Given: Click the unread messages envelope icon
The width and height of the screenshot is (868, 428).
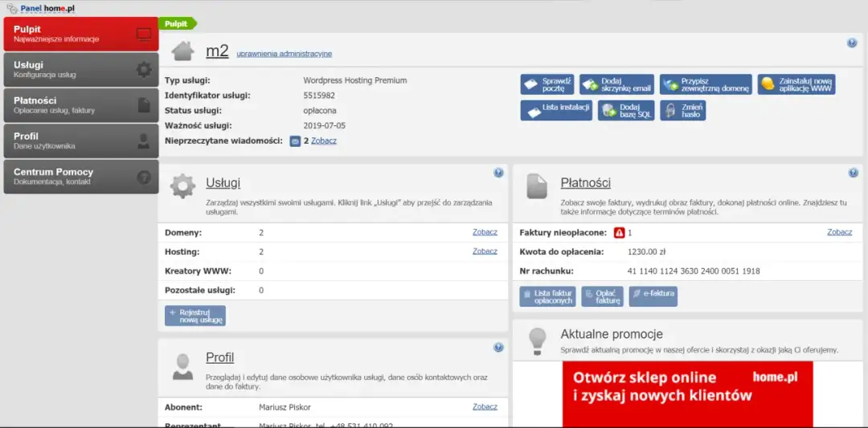Looking at the screenshot, I should coord(295,141).
